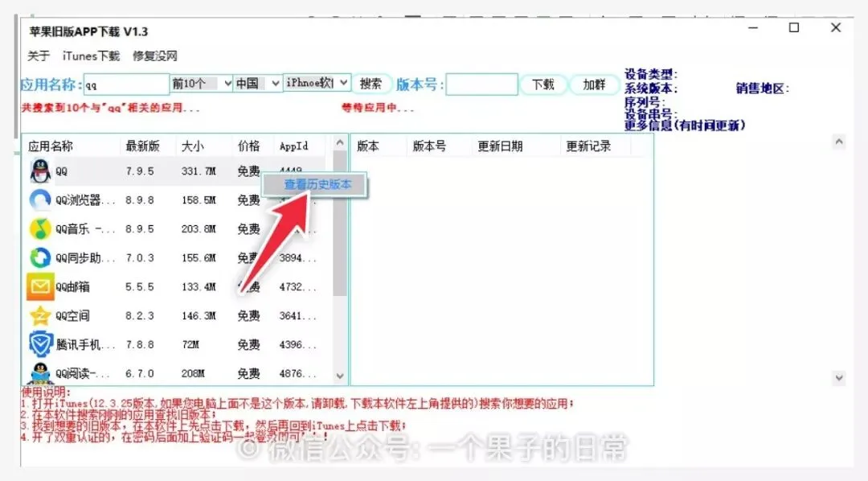This screenshot has height=481, width=868.
Task: Click size 203.8M of QQ音乐
Action: pos(199,229)
